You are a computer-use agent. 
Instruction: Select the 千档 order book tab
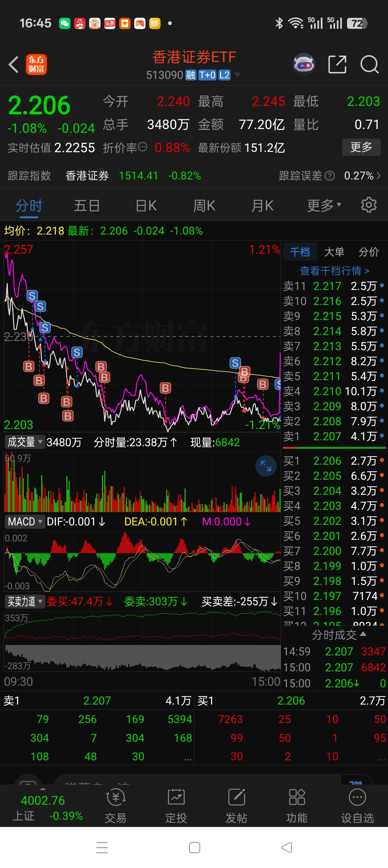[x=300, y=252]
